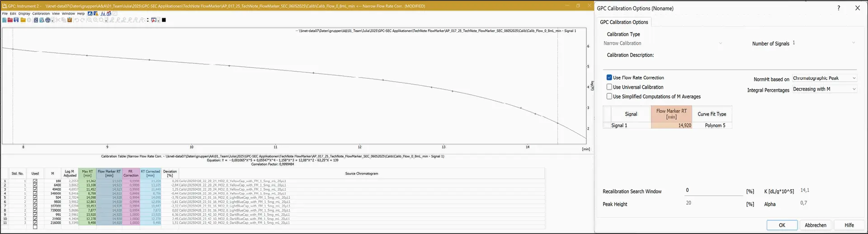This screenshot has width=868, height=234.
Task: Click the Undo arrow icon
Action: [77, 20]
